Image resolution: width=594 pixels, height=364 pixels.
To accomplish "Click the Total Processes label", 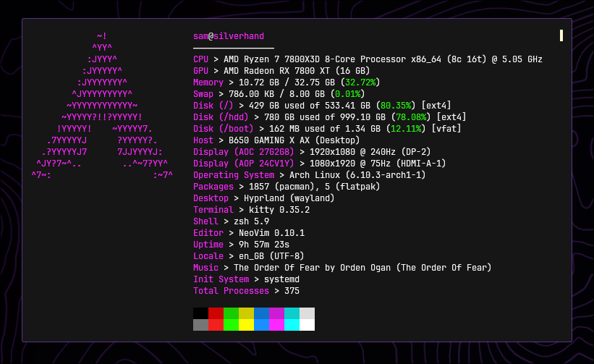I will pyautogui.click(x=231, y=291).
